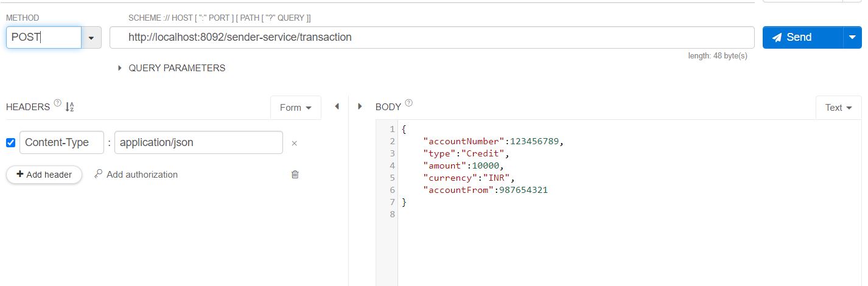
Task: Click the "amount":10000 line in body
Action: pyautogui.click(x=464, y=166)
